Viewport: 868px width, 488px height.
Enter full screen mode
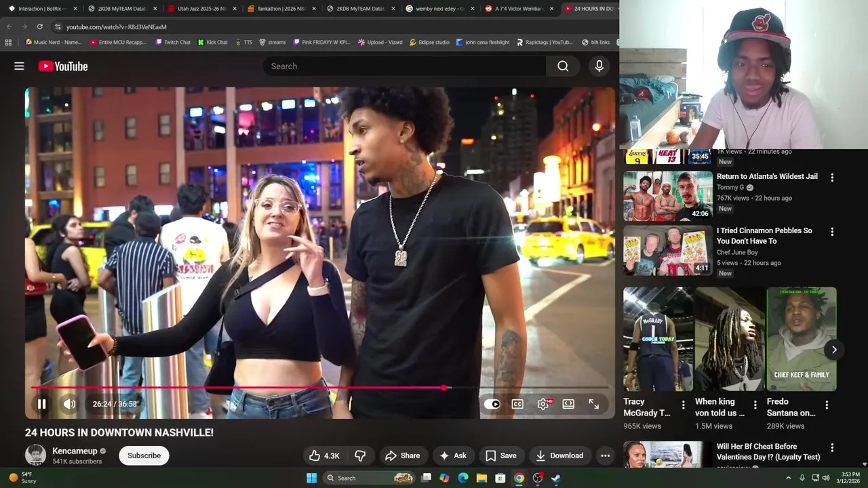(593, 404)
